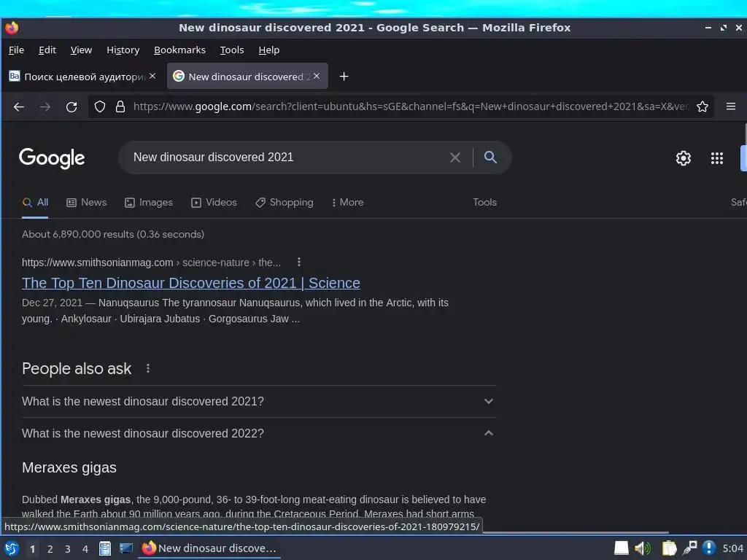
Task: Open the desktop start menu icon
Action: [x=12, y=548]
